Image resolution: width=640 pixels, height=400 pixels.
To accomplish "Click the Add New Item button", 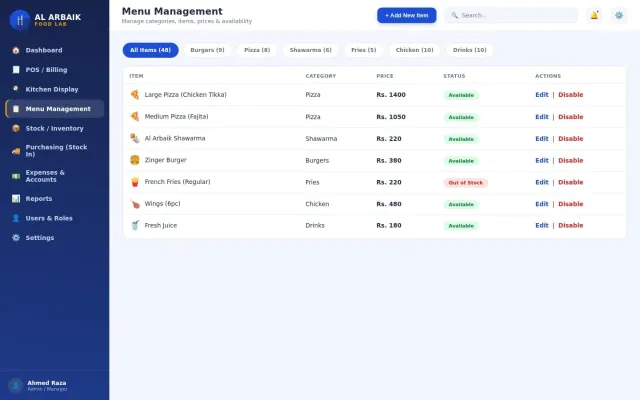I will tap(407, 16).
